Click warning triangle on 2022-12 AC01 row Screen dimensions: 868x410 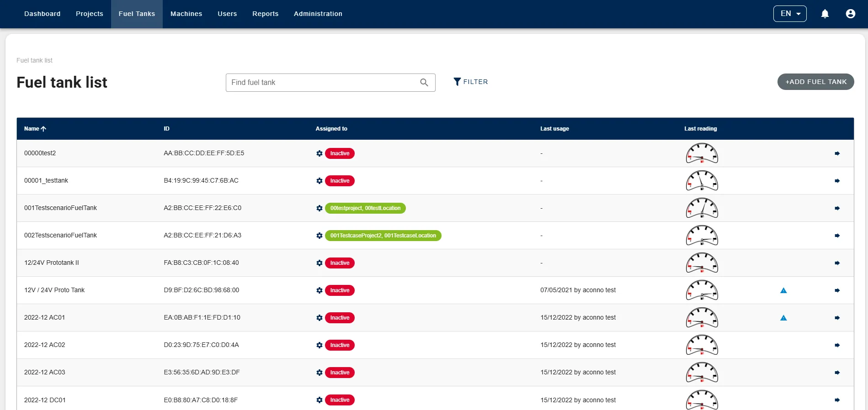coord(783,318)
